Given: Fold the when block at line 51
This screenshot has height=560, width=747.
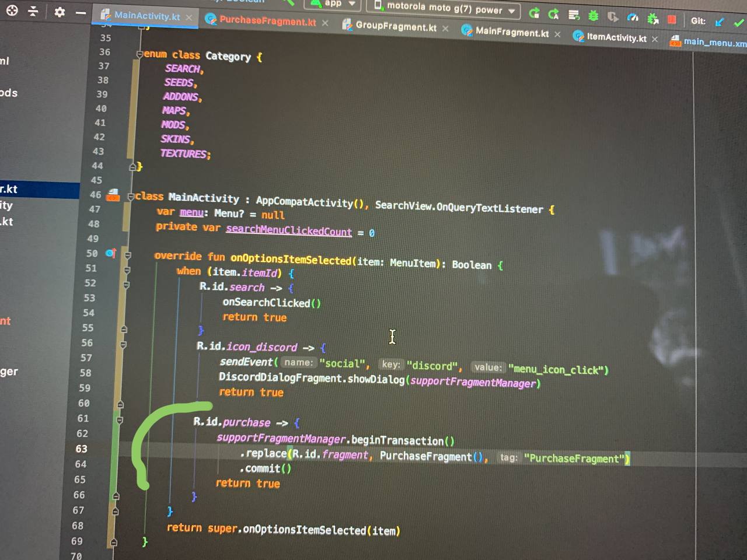Looking at the screenshot, I should [127, 270].
